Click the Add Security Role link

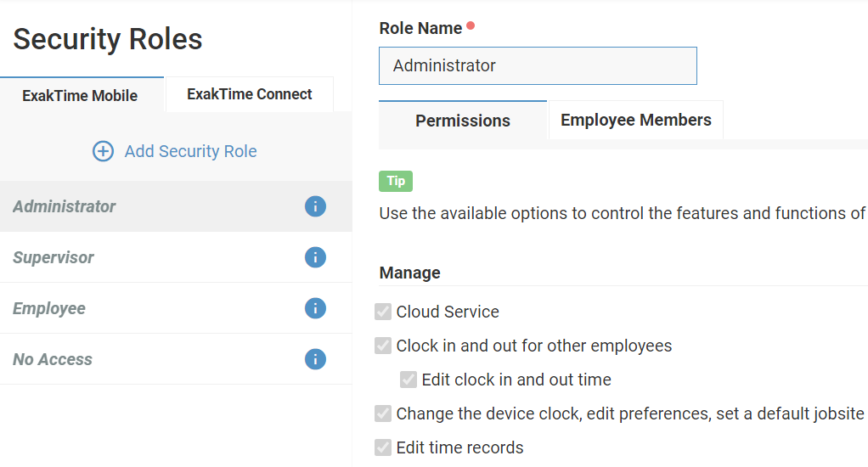[190, 151]
